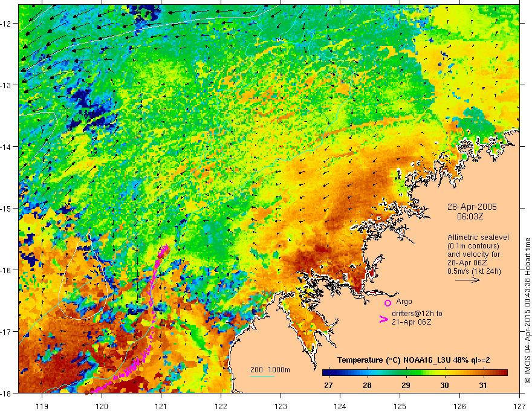Click the 0.5m/s velocity scale arrow
This screenshot has height=411, width=532.
tap(467, 280)
